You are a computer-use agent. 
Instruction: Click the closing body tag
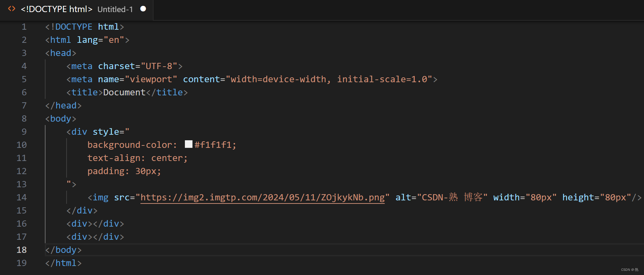coord(63,250)
